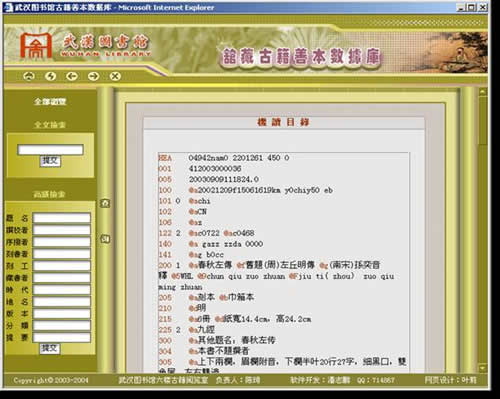Click the Internet Explorer icon in the title bar
The width and height of the screenshot is (500, 399).
click(8, 7)
